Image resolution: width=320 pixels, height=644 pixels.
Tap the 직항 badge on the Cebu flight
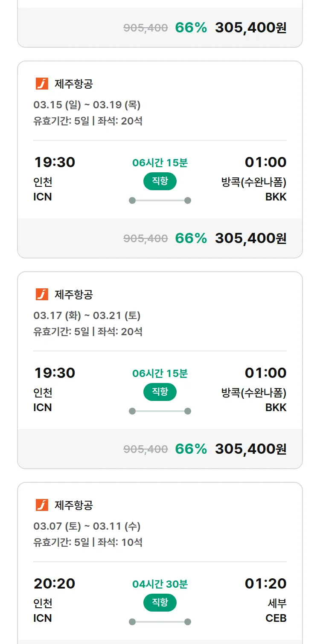pyautogui.click(x=160, y=603)
